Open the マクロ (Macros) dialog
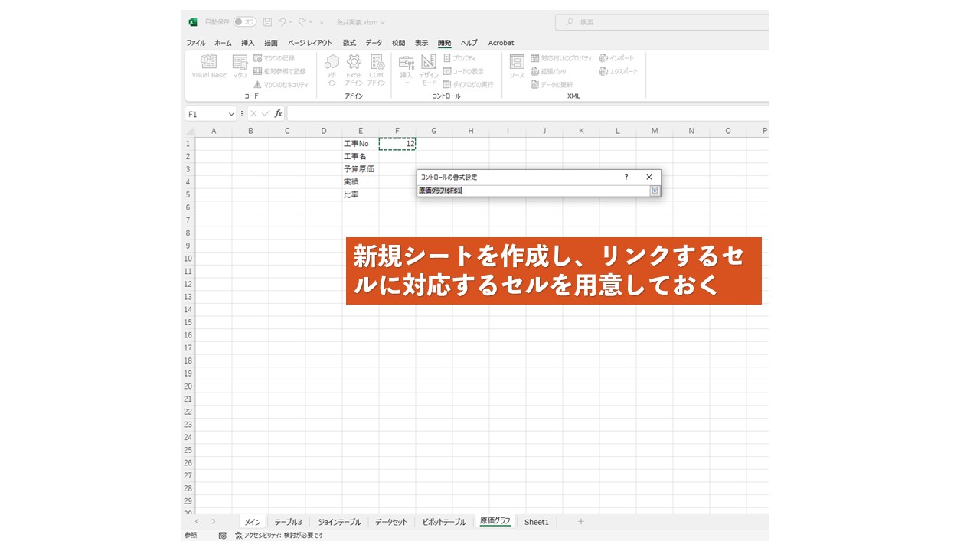This screenshot has width=980, height=551. pos(240,67)
